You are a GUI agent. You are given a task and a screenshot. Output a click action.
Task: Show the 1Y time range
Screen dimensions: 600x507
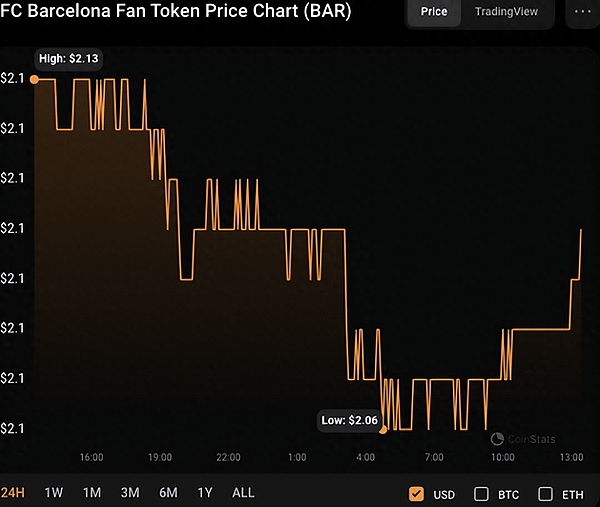pyautogui.click(x=205, y=493)
